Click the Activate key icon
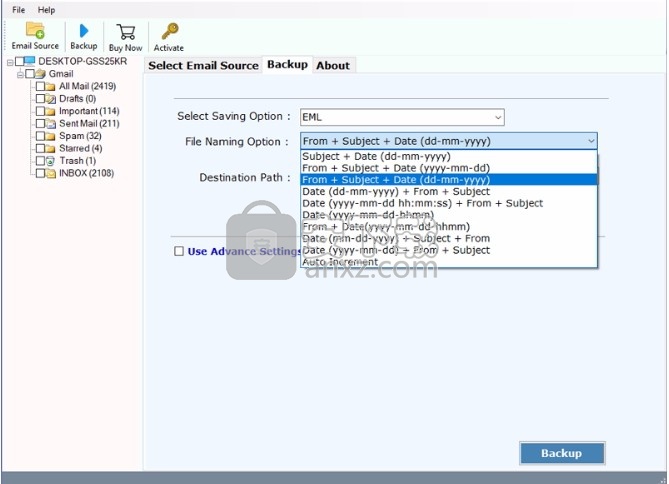This screenshot has width=669, height=484. coord(169,31)
